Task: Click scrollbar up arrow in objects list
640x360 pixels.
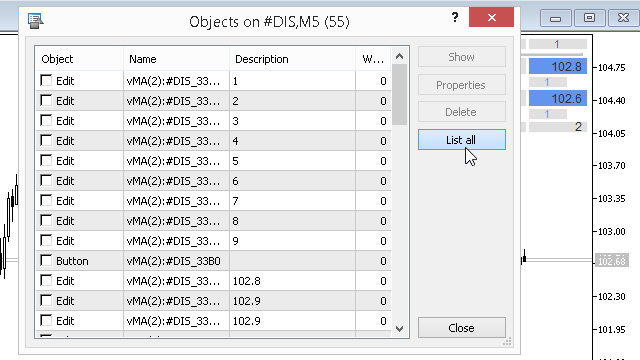Action: click(x=400, y=57)
